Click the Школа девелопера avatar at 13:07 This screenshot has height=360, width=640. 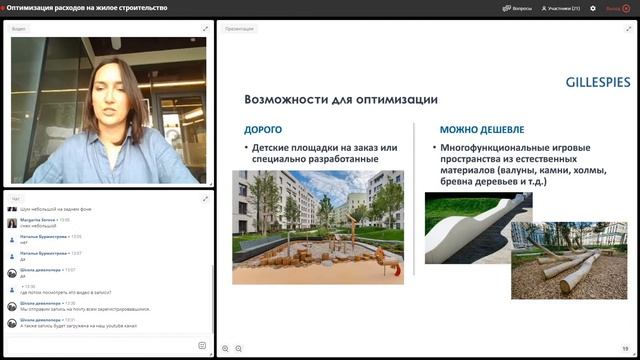(x=12, y=273)
